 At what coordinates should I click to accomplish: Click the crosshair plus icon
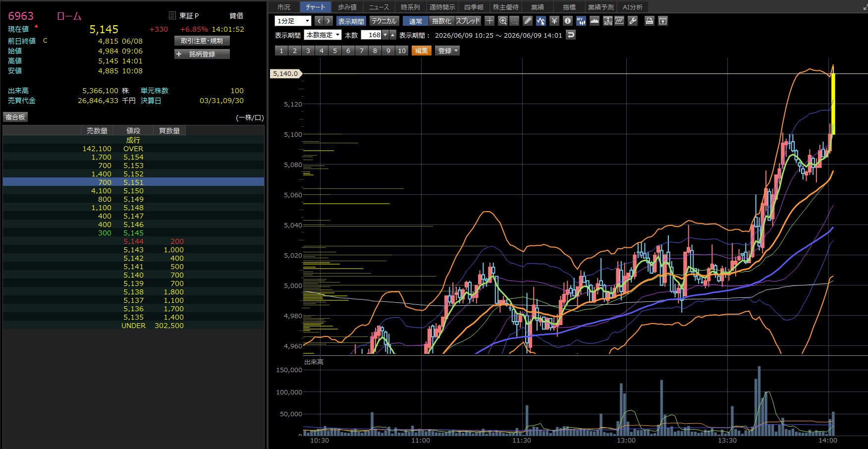click(489, 21)
